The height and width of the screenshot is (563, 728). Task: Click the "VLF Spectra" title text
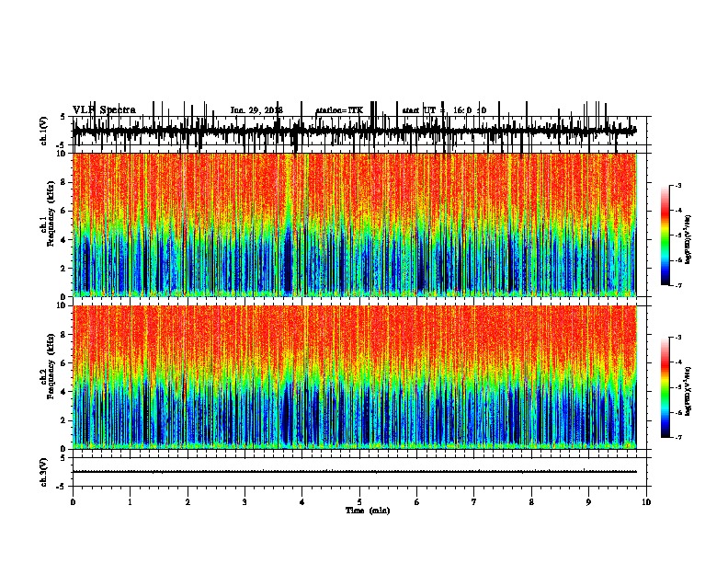105,110
